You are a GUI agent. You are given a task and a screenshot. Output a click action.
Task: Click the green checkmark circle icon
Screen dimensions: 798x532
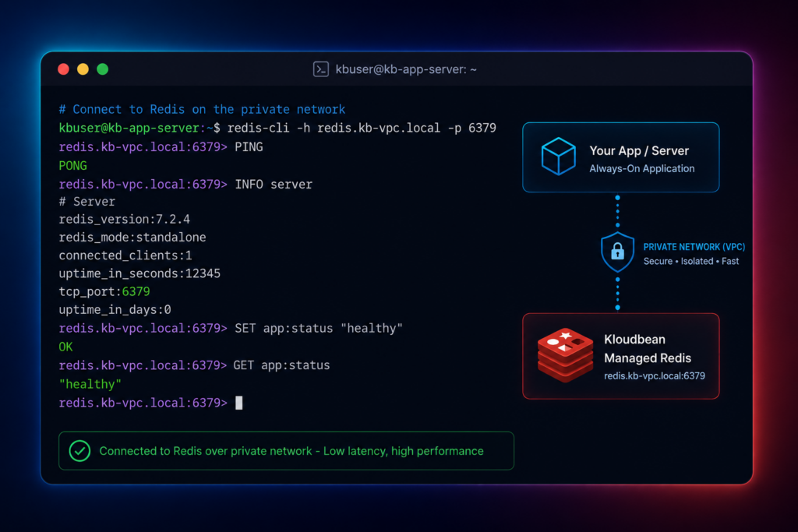coord(80,451)
